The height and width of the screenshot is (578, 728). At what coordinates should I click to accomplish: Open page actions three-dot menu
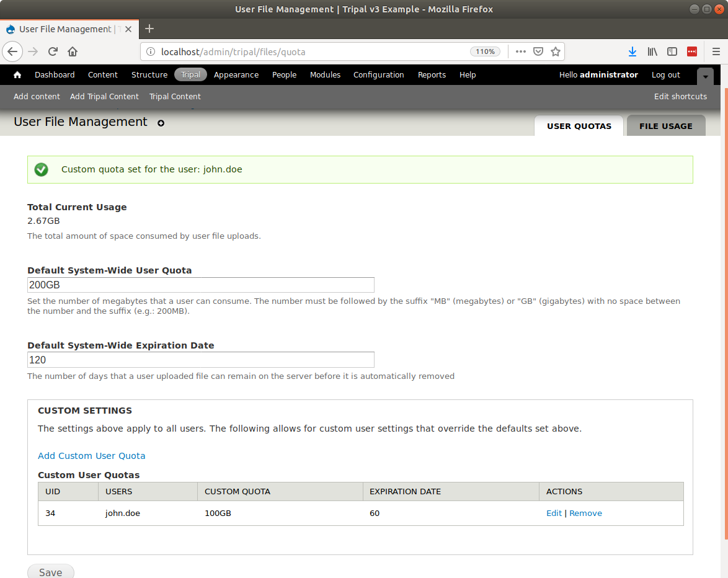[x=521, y=51]
